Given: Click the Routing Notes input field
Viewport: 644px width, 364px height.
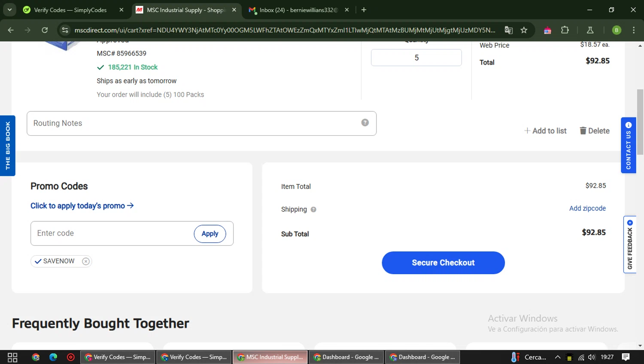Looking at the screenshot, I should click(x=201, y=123).
